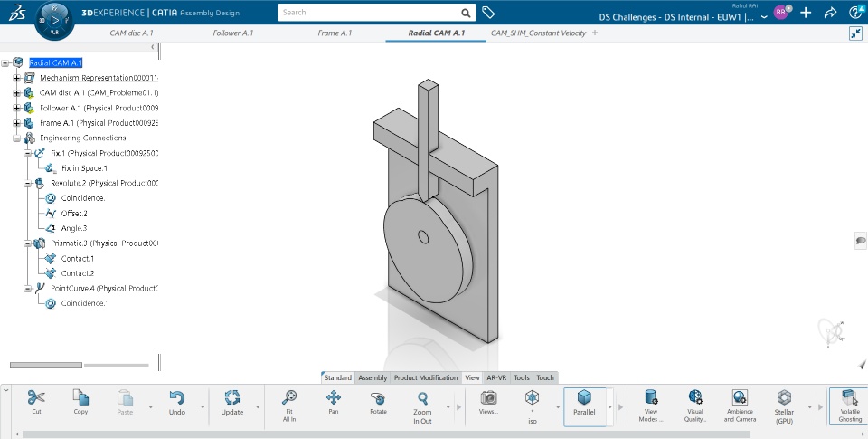Screen dimensions: 868x439
Task: Click the Fit All In tool
Action: coord(289,406)
